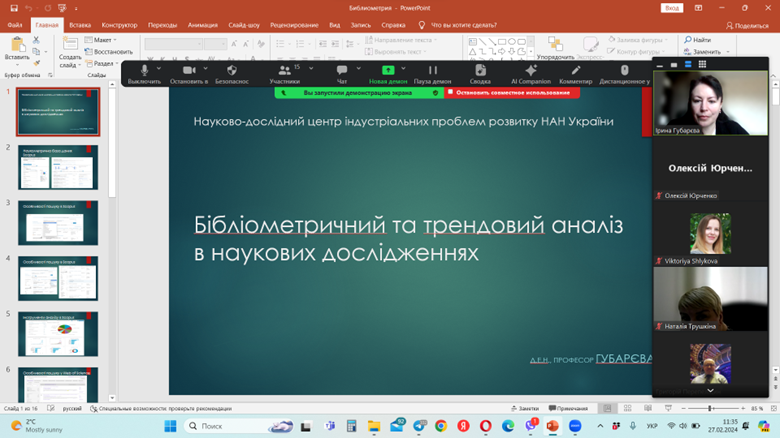Toggle the Заметки notes pane

(523, 408)
